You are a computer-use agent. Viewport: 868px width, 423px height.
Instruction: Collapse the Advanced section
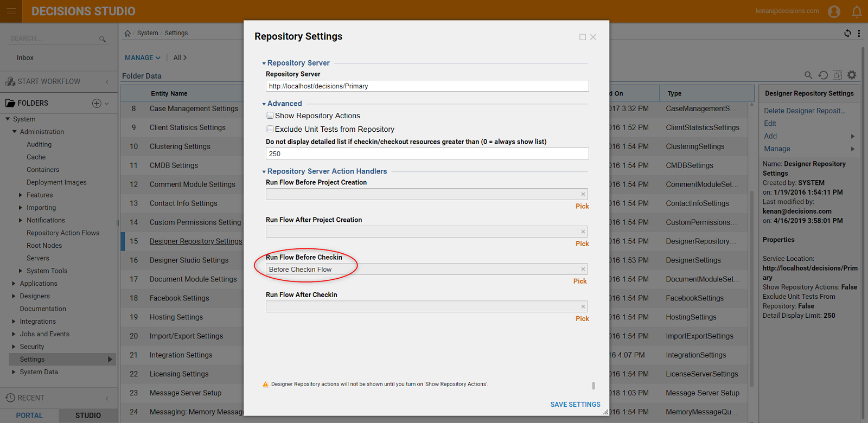pos(264,104)
